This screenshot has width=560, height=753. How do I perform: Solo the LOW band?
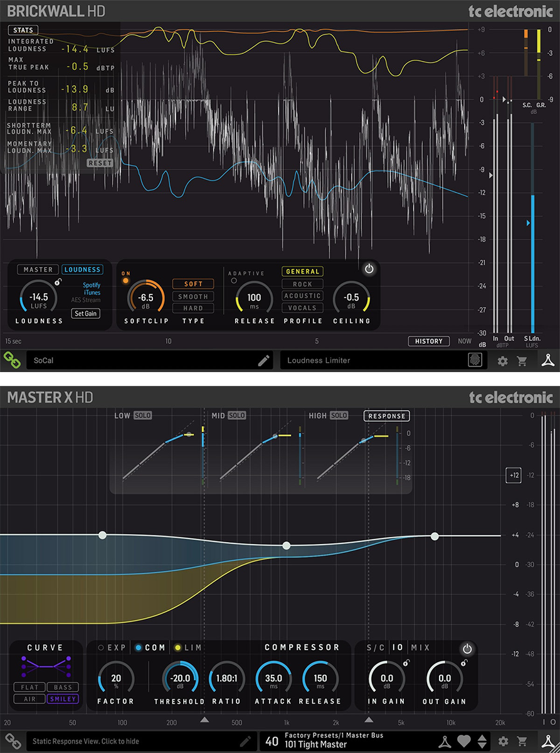pyautogui.click(x=143, y=415)
